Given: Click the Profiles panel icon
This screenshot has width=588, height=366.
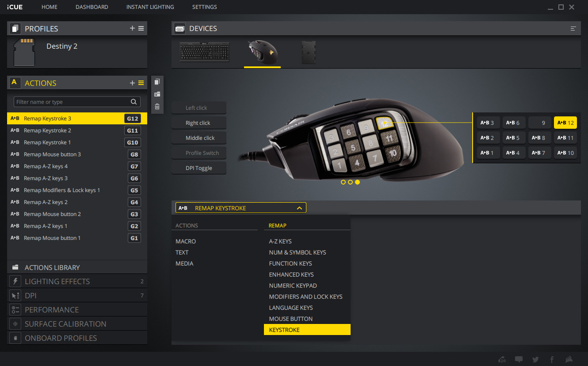Looking at the screenshot, I should [15, 29].
